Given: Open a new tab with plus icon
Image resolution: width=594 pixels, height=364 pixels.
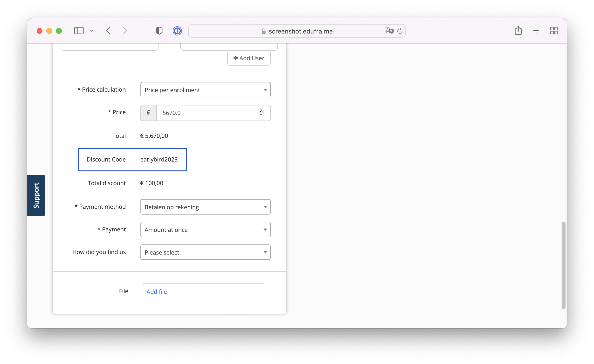Looking at the screenshot, I should click(536, 31).
